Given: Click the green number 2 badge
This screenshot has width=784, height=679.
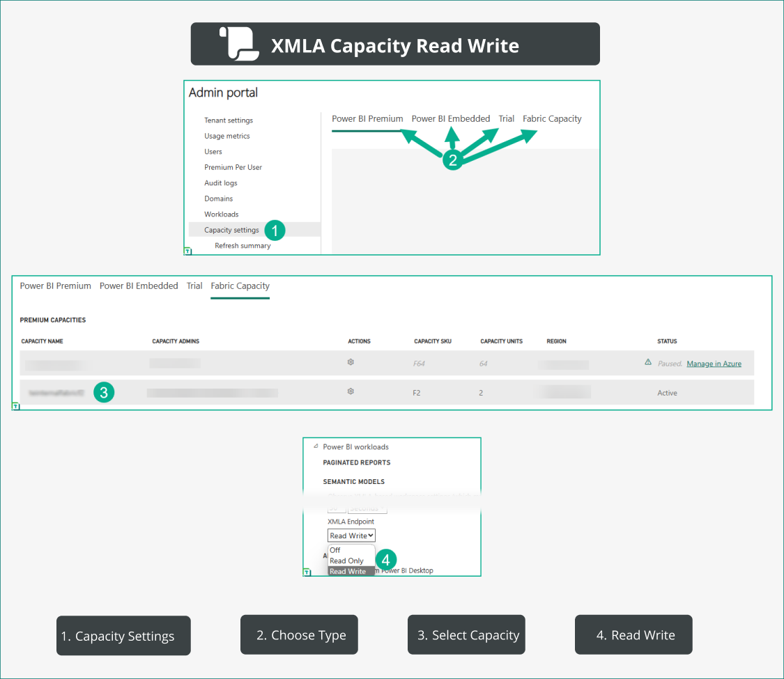Looking at the screenshot, I should click(x=452, y=160).
